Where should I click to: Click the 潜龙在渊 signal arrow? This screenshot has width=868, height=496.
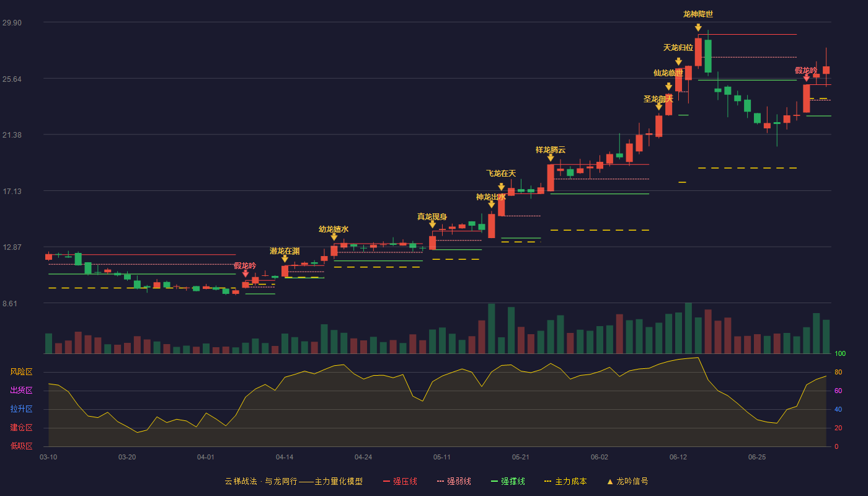[x=285, y=259]
